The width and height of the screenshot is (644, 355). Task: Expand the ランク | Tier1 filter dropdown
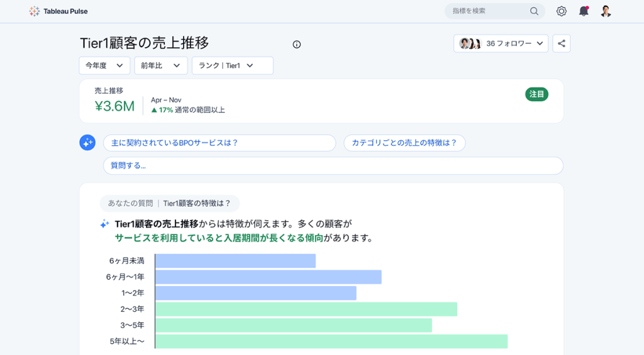[232, 65]
